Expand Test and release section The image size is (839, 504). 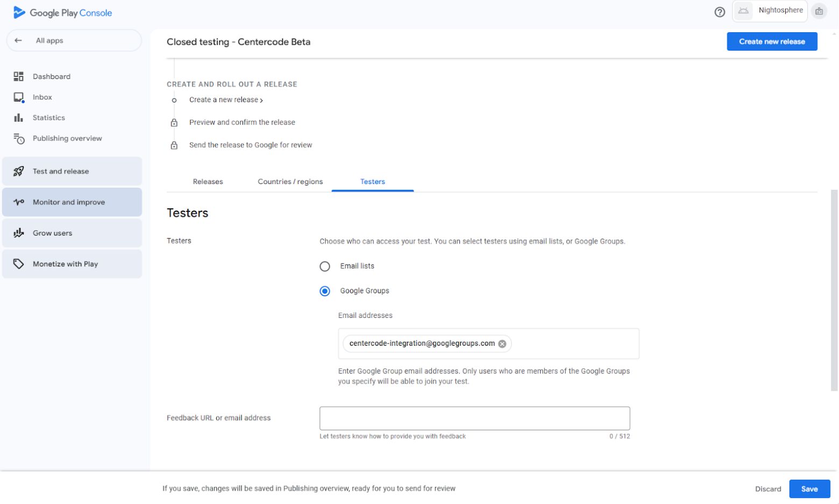tap(72, 171)
